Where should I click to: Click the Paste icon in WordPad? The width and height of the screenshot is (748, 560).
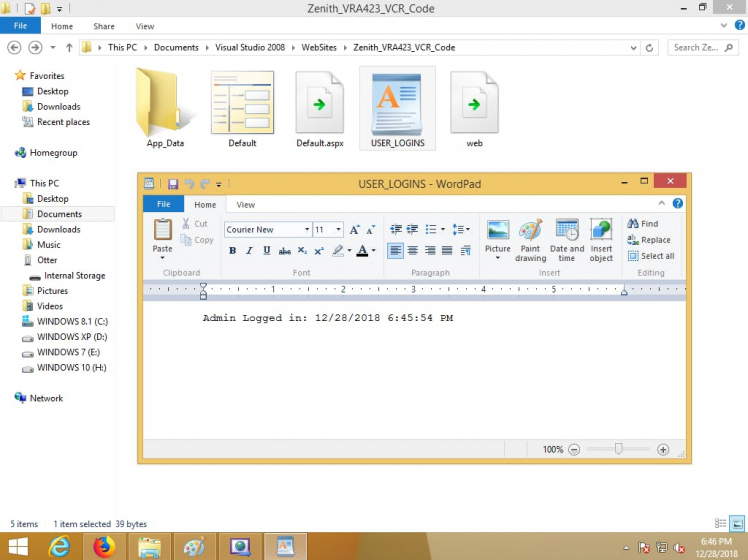(x=162, y=231)
